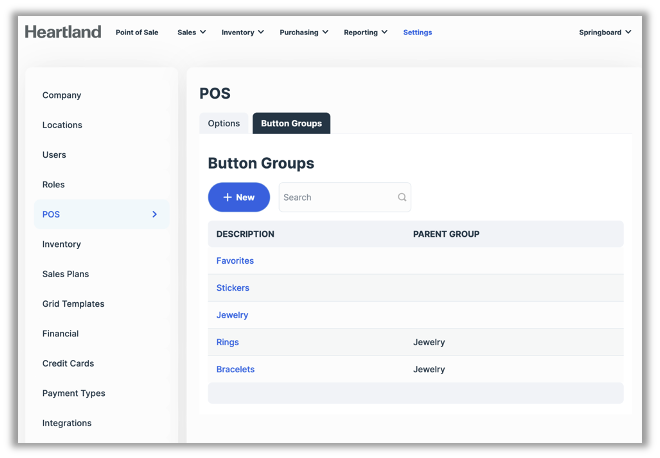The width and height of the screenshot is (660, 458).
Task: Open Payment Types settings
Action: tap(73, 393)
